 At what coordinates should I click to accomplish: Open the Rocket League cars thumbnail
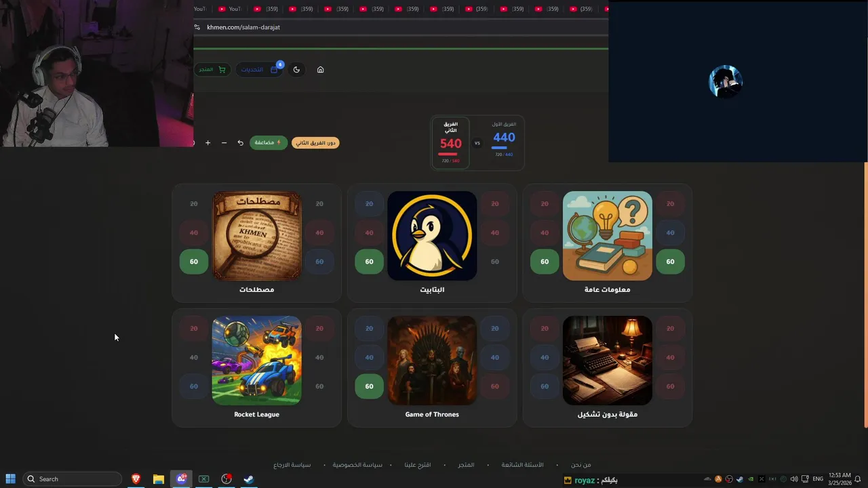(x=257, y=361)
